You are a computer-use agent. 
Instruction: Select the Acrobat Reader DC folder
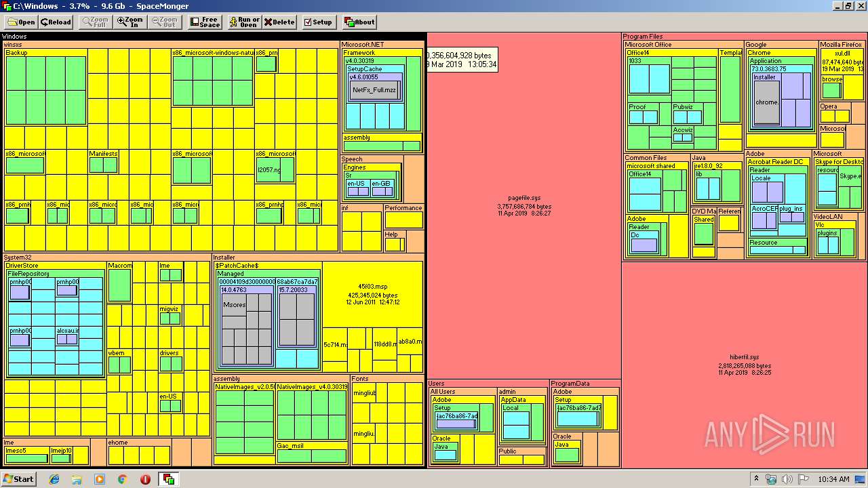(778, 207)
